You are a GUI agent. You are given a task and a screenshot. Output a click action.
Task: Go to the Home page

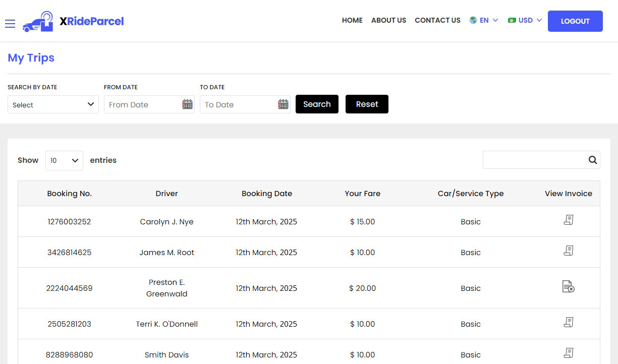click(x=352, y=21)
